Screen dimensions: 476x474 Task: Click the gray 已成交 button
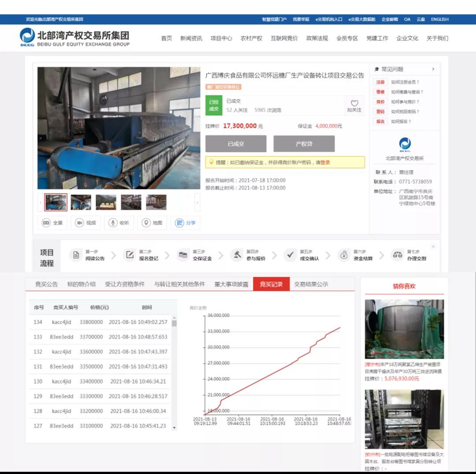[x=236, y=144]
